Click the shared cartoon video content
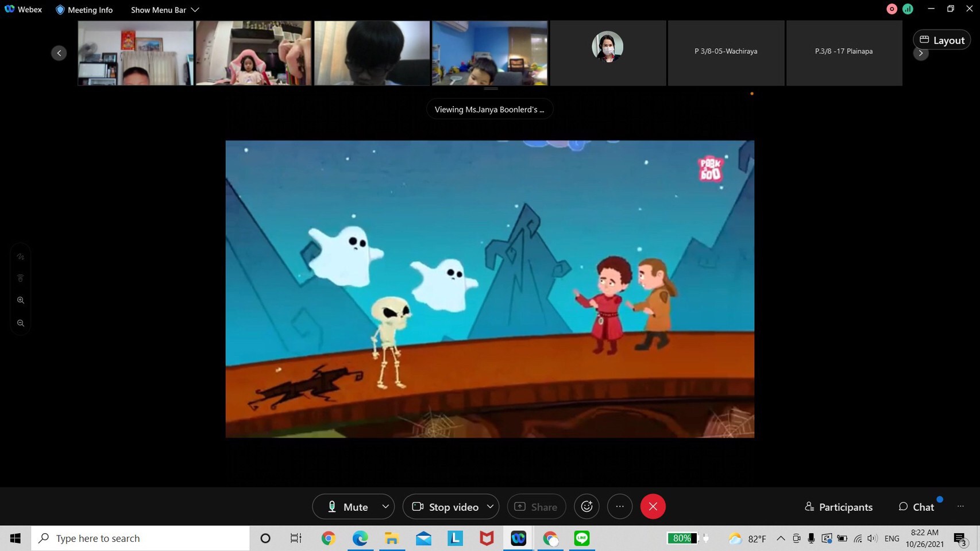 pyautogui.click(x=489, y=289)
